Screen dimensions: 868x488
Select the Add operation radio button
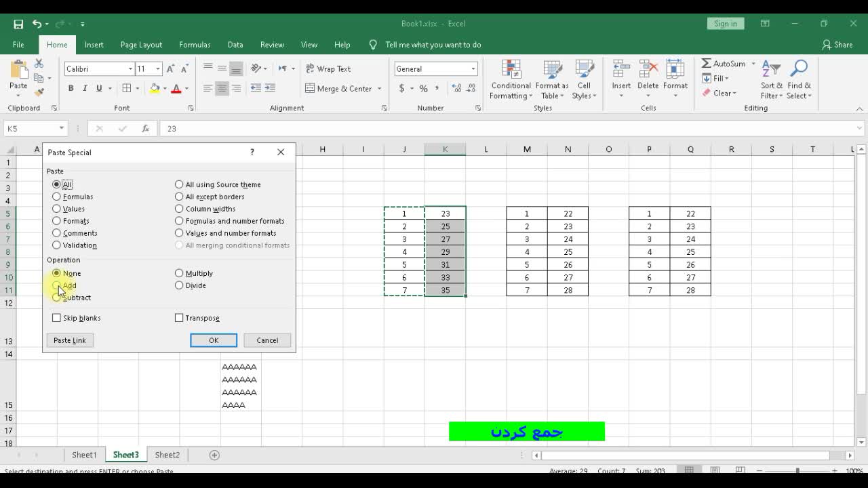tap(56, 285)
